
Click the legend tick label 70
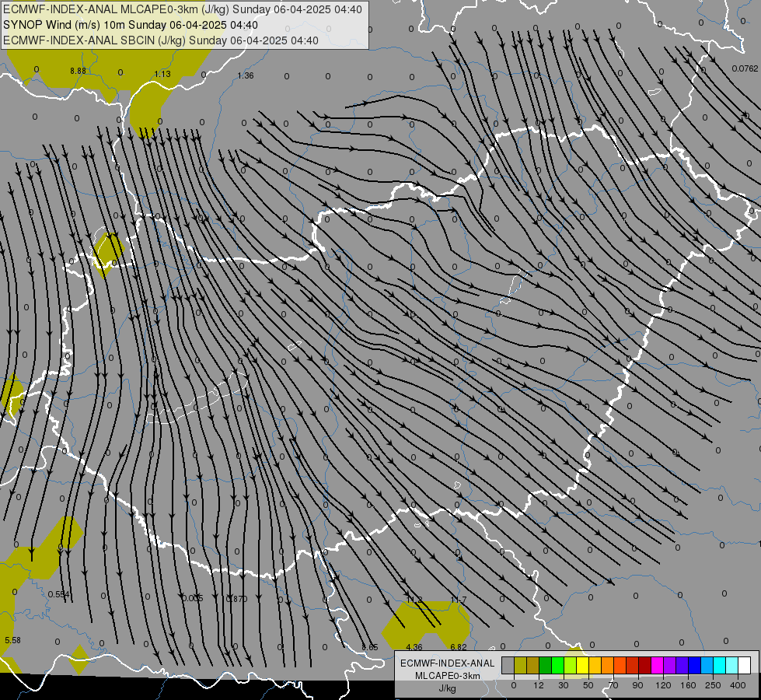(613, 685)
